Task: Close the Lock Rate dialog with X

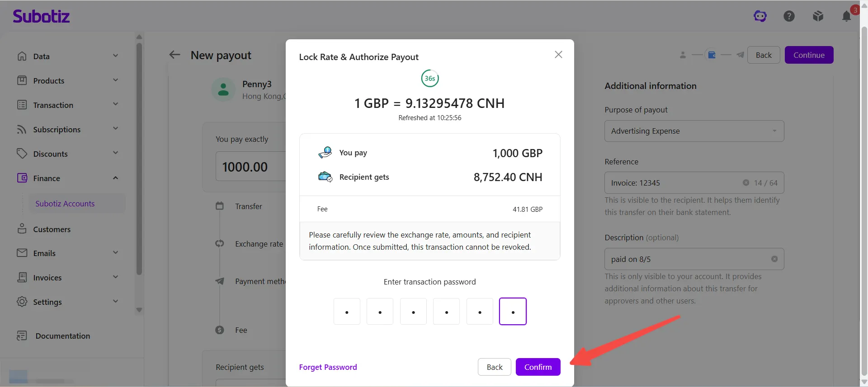Action: [558, 55]
